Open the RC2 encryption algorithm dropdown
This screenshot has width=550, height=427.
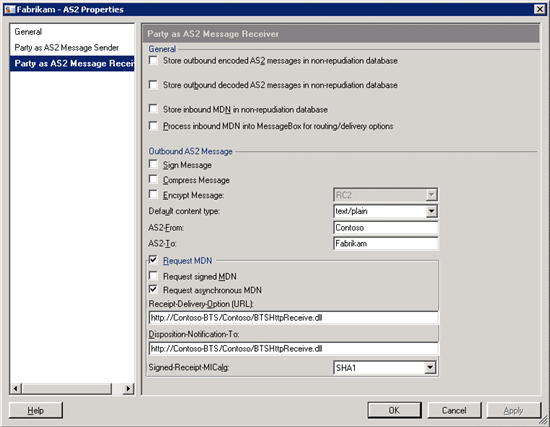[431, 195]
